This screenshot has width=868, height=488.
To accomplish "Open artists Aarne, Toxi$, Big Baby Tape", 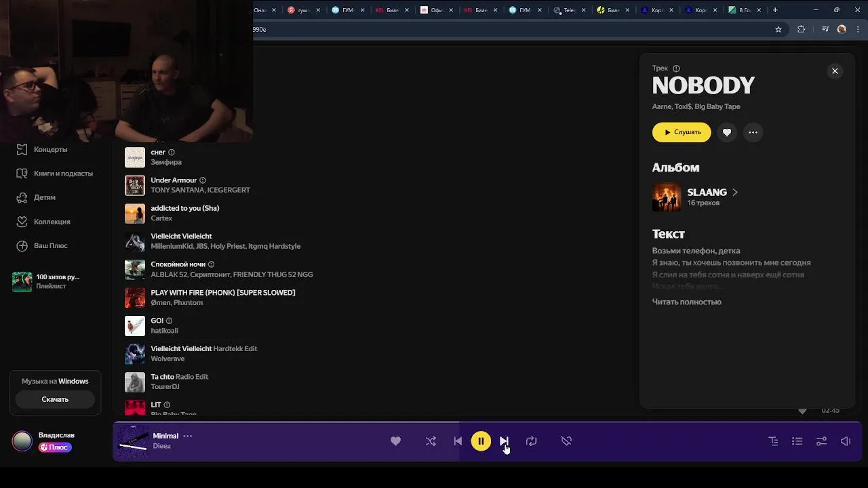I will 696,106.
